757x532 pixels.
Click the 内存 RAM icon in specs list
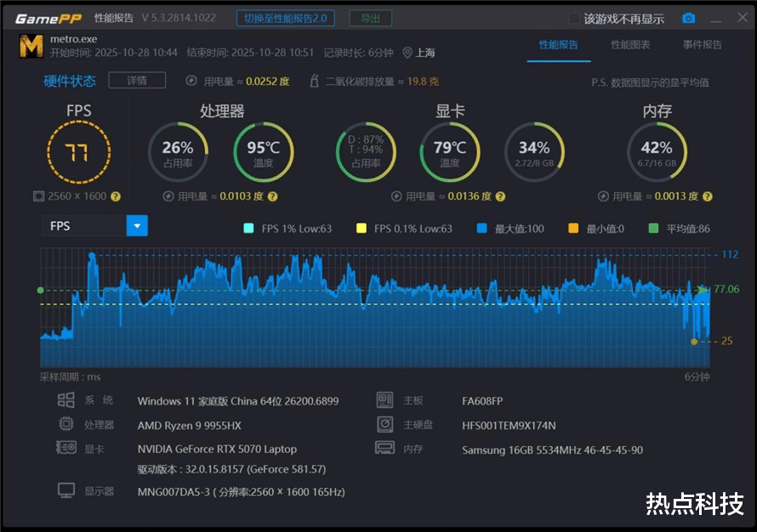[x=384, y=448]
